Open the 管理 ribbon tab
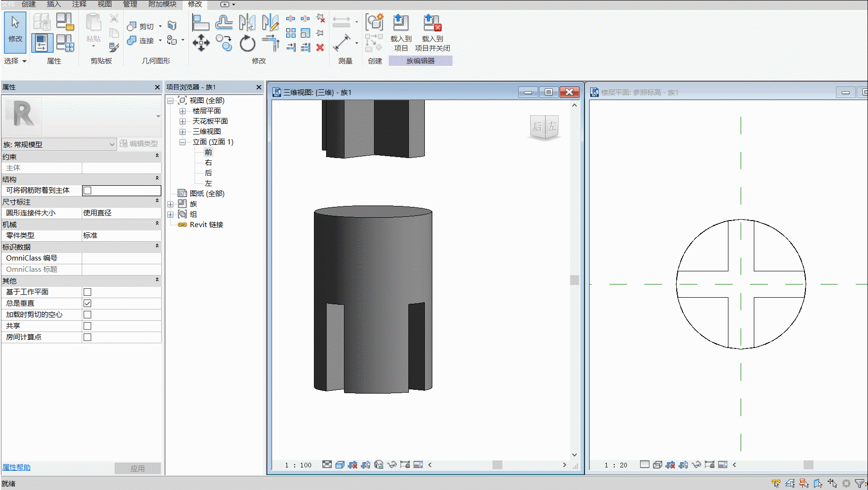Screen dimensions: 868x490 click(x=130, y=4)
